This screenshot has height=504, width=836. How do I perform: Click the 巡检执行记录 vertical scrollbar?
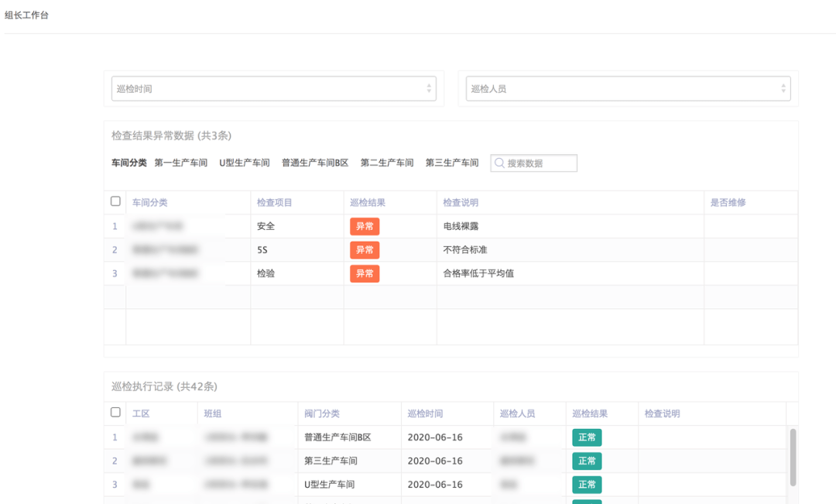pyautogui.click(x=793, y=457)
